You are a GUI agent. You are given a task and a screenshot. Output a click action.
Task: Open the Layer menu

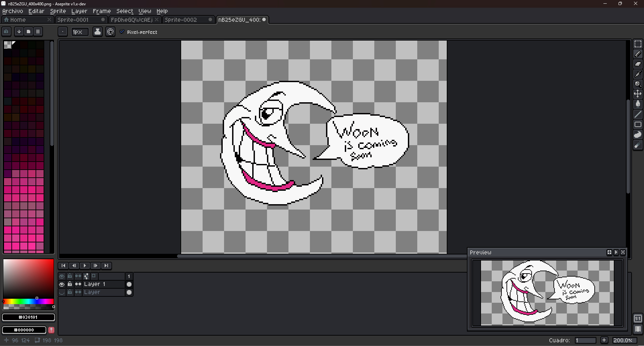point(79,11)
